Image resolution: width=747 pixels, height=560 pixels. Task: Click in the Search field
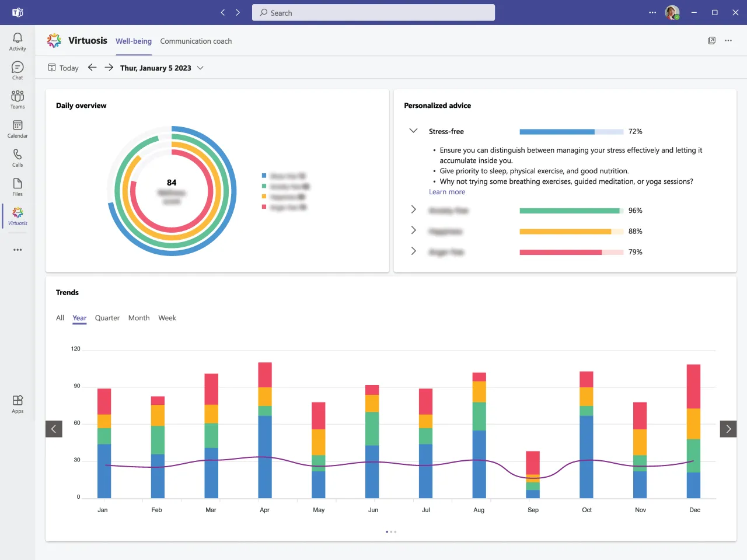point(373,12)
